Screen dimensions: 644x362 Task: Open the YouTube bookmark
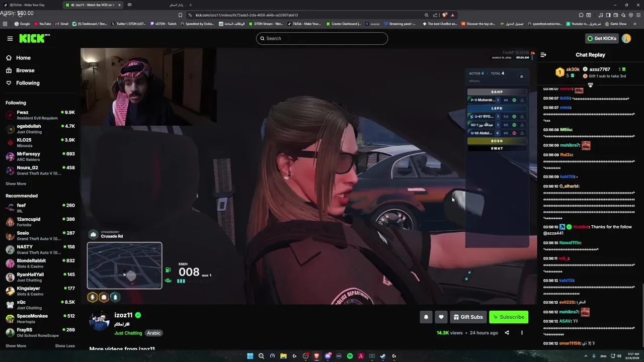[x=43, y=24]
